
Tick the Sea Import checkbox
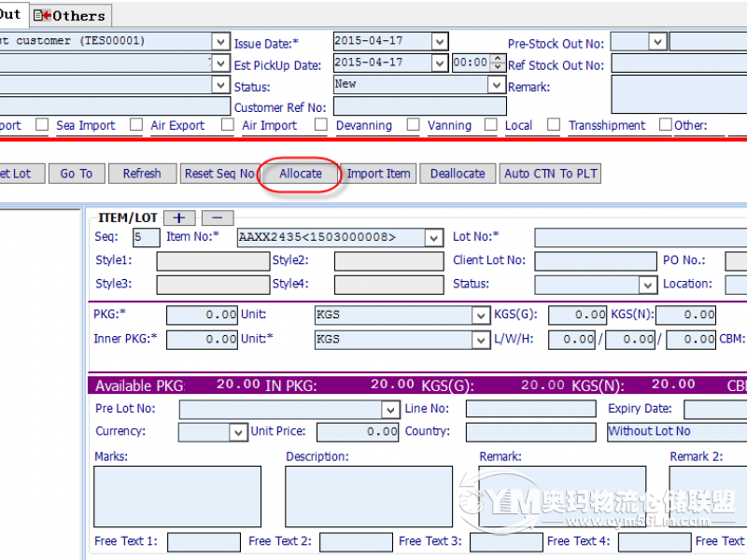click(42, 125)
